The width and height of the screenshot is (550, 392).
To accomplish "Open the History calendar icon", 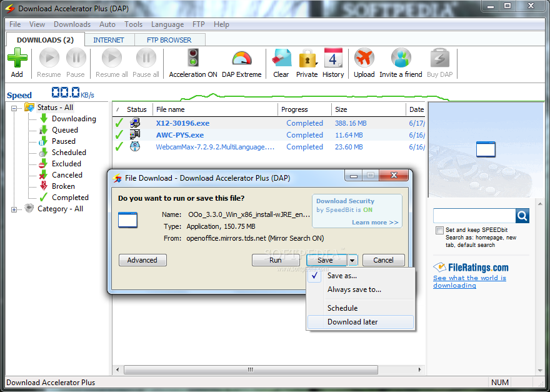I will coord(333,58).
